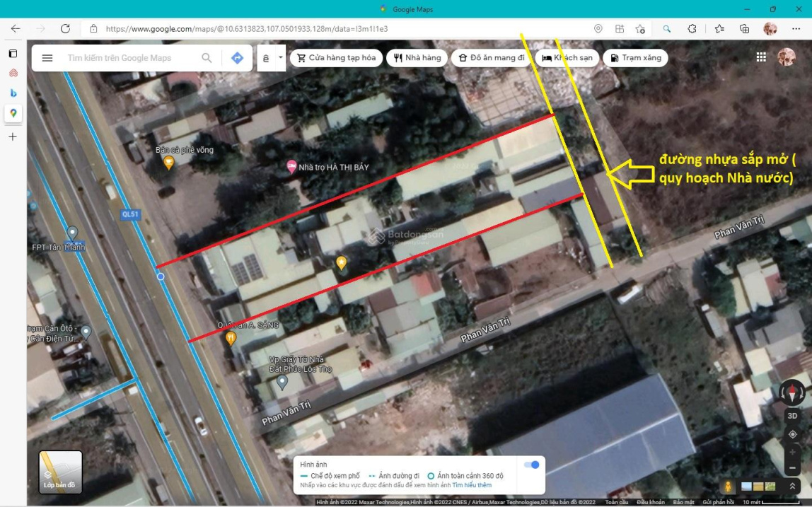Zoom out with the minus button
Viewport: 812px width, 507px height.
(792, 467)
